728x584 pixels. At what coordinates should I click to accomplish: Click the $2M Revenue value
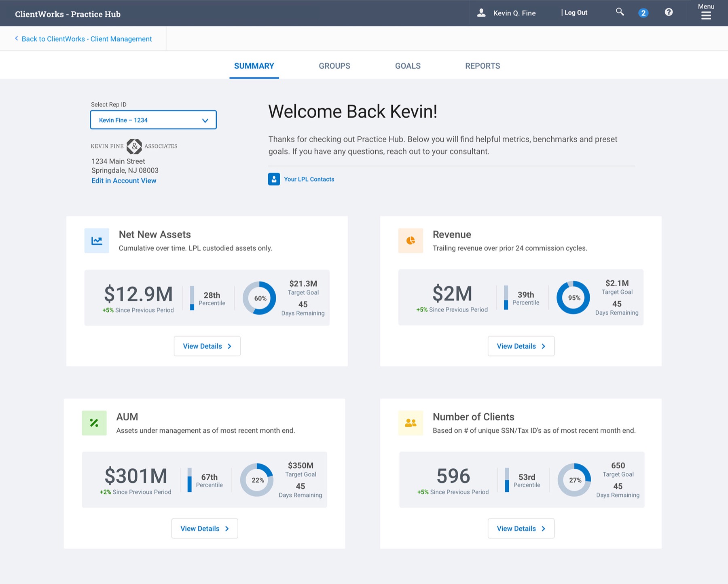tap(452, 293)
